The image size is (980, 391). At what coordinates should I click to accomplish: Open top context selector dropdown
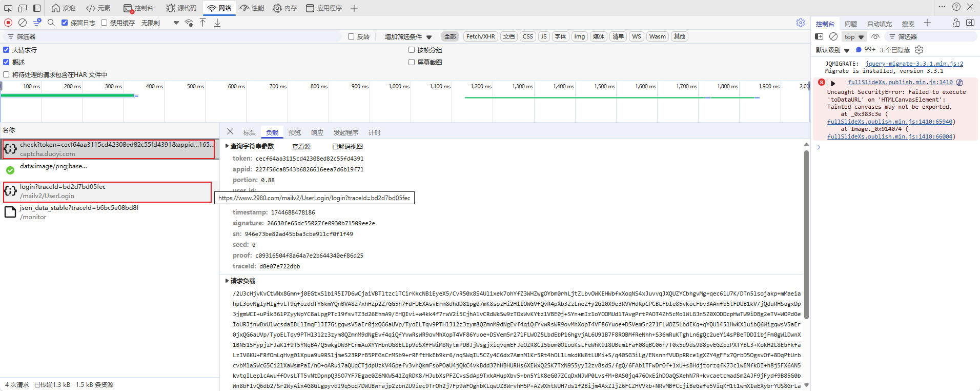pos(854,36)
